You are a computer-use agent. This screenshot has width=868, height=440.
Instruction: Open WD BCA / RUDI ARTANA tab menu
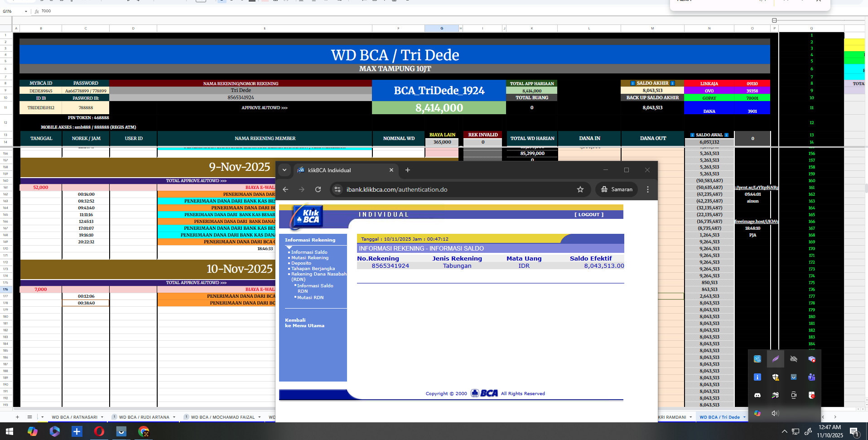point(174,417)
